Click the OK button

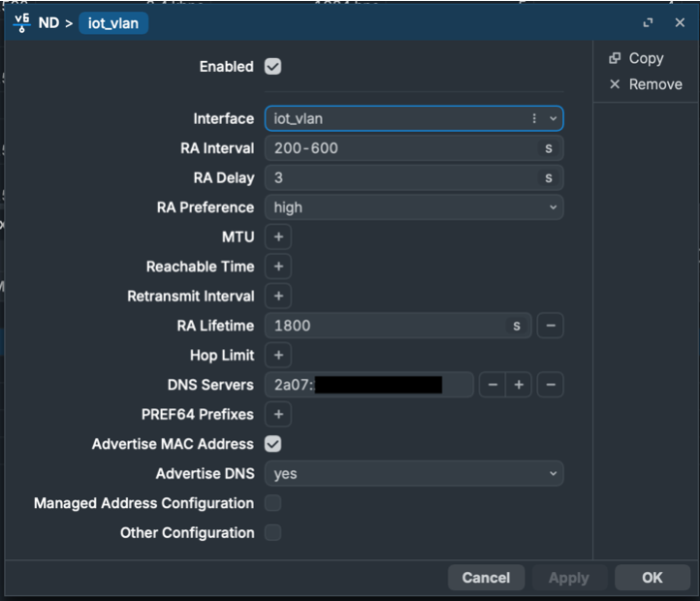(x=652, y=578)
